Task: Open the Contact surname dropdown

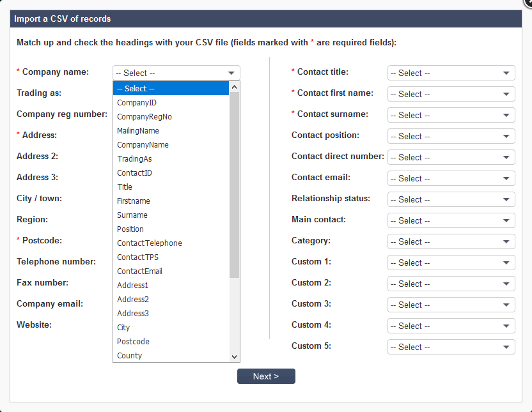Action: [x=451, y=115]
